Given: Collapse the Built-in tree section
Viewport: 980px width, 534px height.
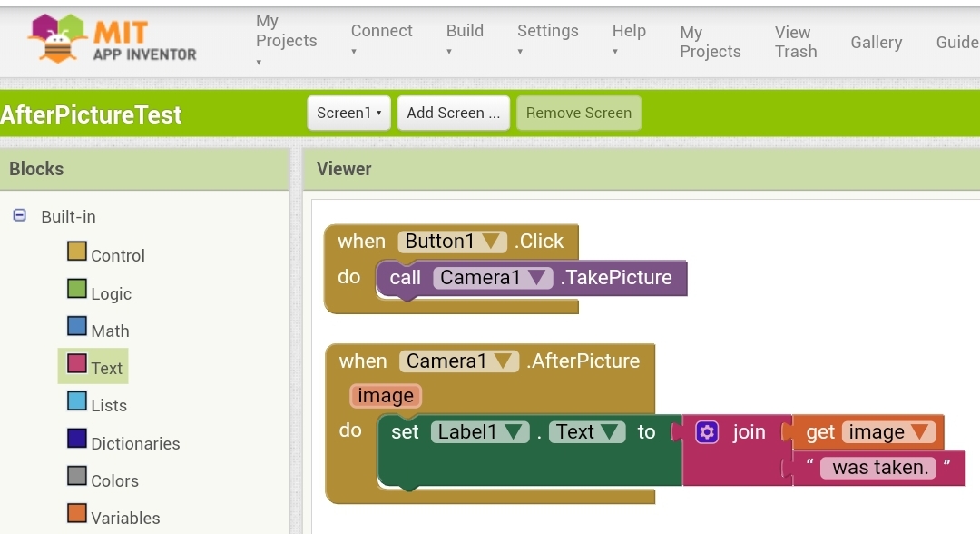Looking at the screenshot, I should click(20, 216).
